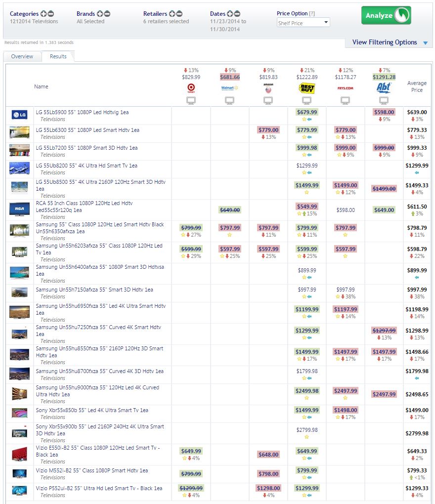This screenshot has width=435, height=504.
Task: Click the monitor icon under the Amazon logo
Action: (x=268, y=101)
